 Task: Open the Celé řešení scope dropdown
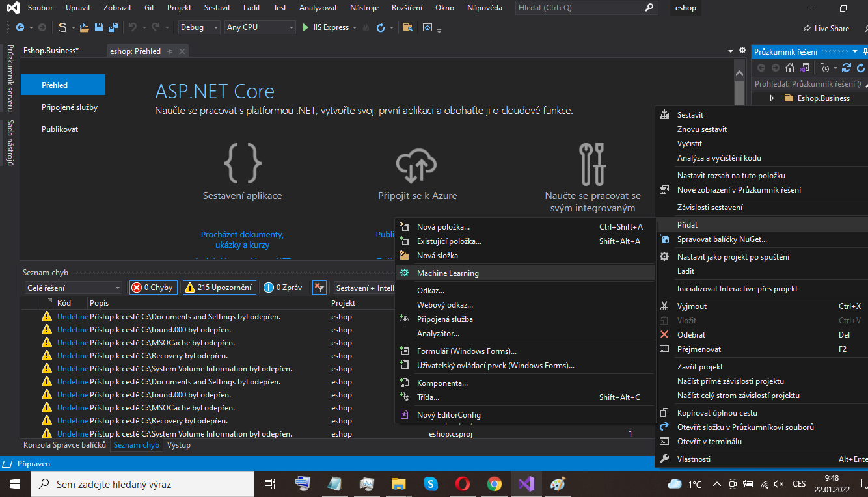tap(74, 288)
